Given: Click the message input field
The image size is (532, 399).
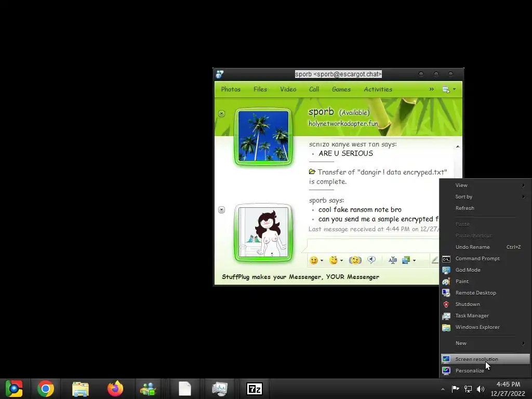Looking at the screenshot, I should point(373,245).
